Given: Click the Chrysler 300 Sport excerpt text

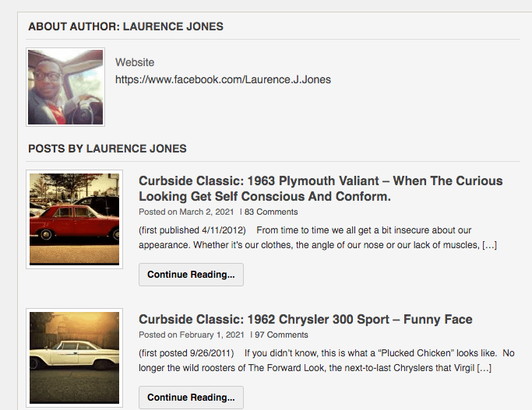Looking at the screenshot, I should coord(312,360).
